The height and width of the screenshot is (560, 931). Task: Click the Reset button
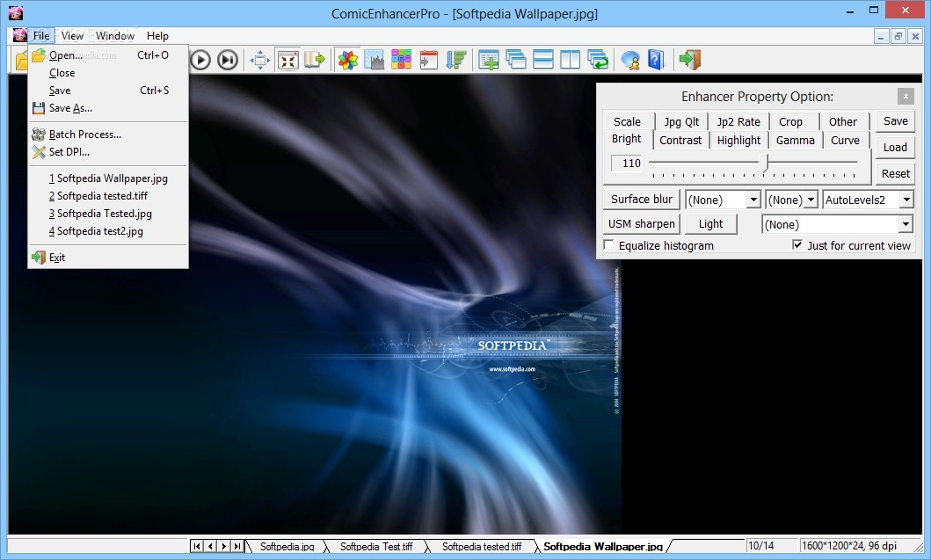click(895, 173)
